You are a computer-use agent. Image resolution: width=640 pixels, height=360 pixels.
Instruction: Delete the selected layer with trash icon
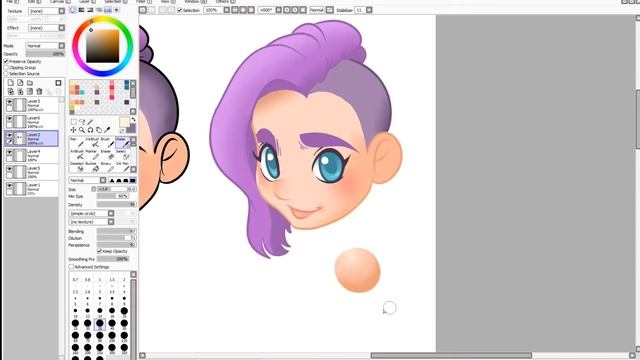click(x=39, y=91)
